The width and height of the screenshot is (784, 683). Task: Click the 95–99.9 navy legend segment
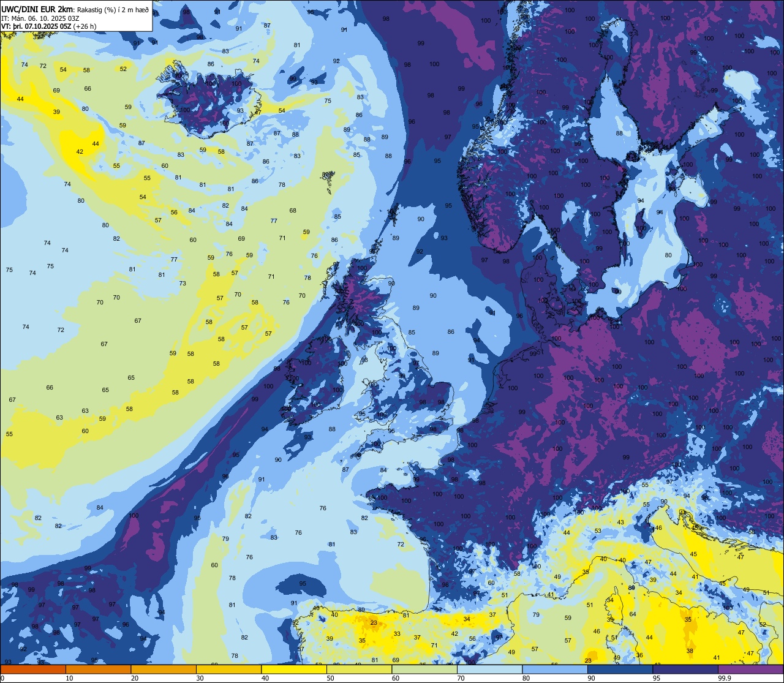click(686, 669)
